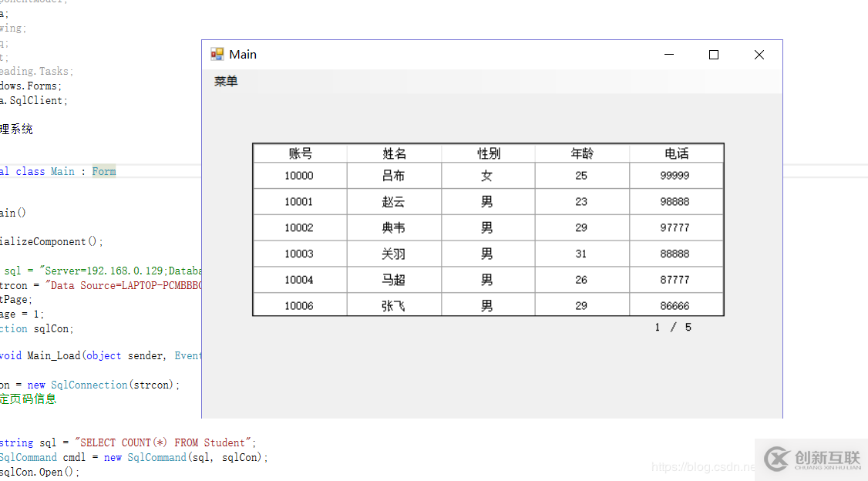
Task: Click the highlighted word Form in code
Action: pos(103,170)
